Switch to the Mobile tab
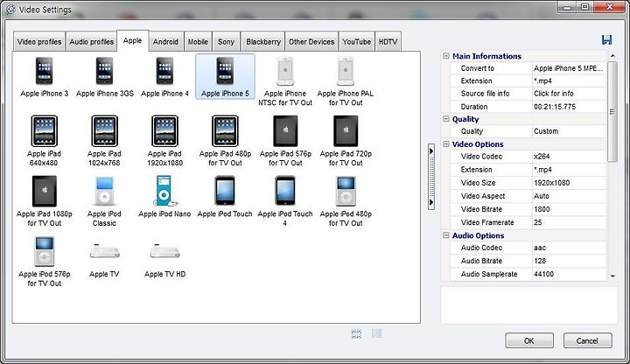 click(x=198, y=42)
